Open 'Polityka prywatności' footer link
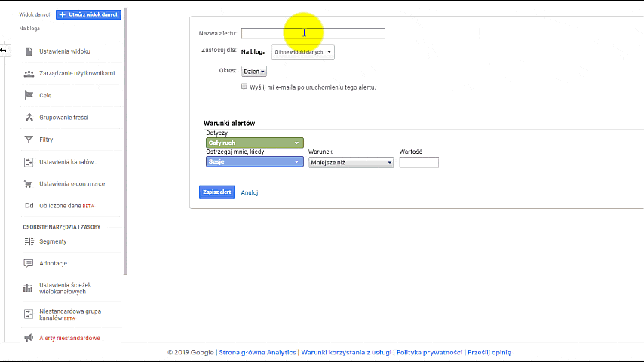Screen dimensions: 644x362 (429, 352)
